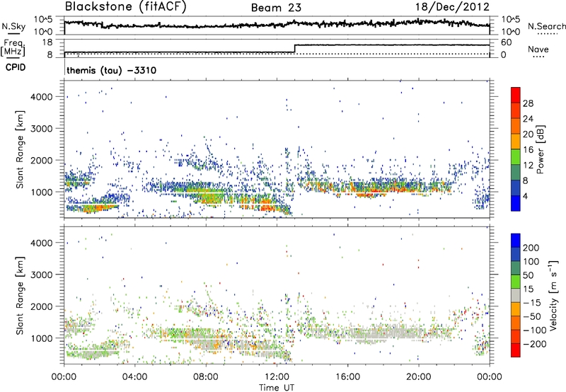Click the 04:00 time axis tick
The height and width of the screenshot is (392, 566).
(x=134, y=377)
